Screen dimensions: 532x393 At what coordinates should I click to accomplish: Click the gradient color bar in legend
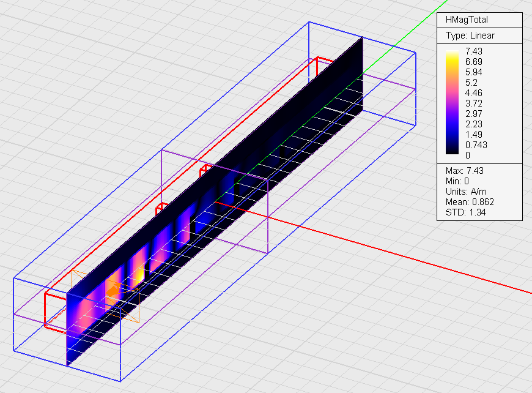tap(452, 103)
